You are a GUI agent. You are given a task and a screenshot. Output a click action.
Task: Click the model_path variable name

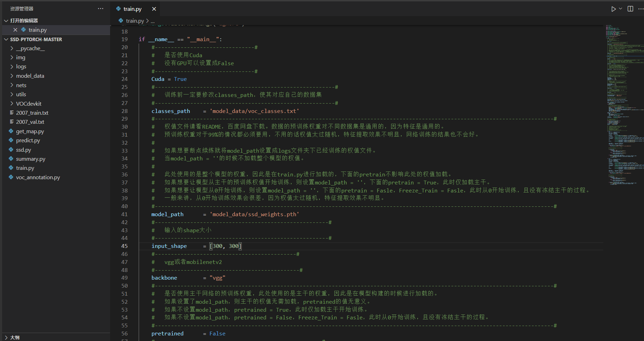168,214
